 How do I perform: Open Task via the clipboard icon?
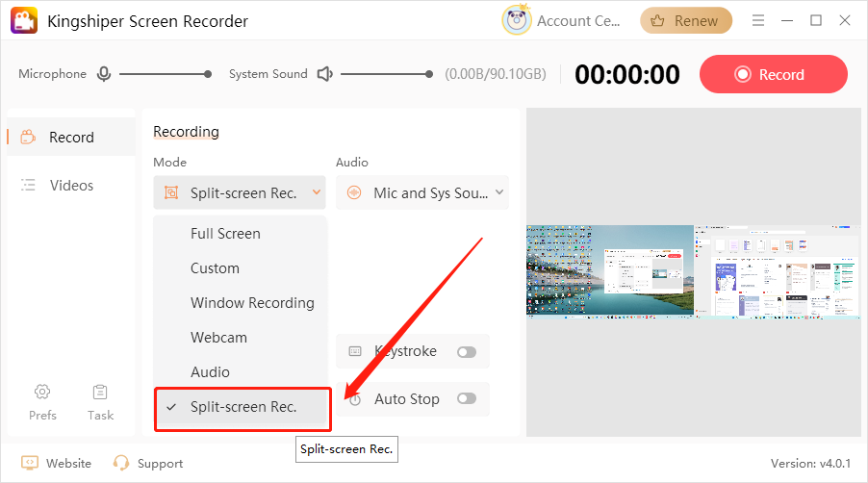tap(100, 392)
